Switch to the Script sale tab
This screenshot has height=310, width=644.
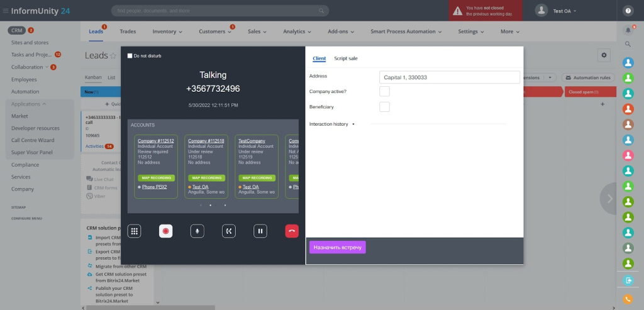tap(345, 58)
